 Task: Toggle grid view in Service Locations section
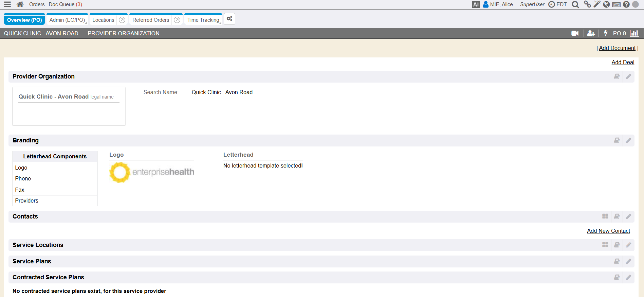pyautogui.click(x=605, y=245)
